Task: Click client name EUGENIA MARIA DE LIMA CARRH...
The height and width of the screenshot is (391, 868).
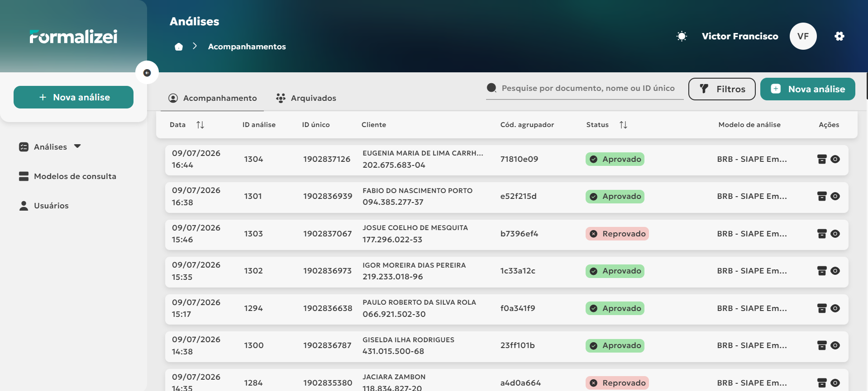Action: 423,153
